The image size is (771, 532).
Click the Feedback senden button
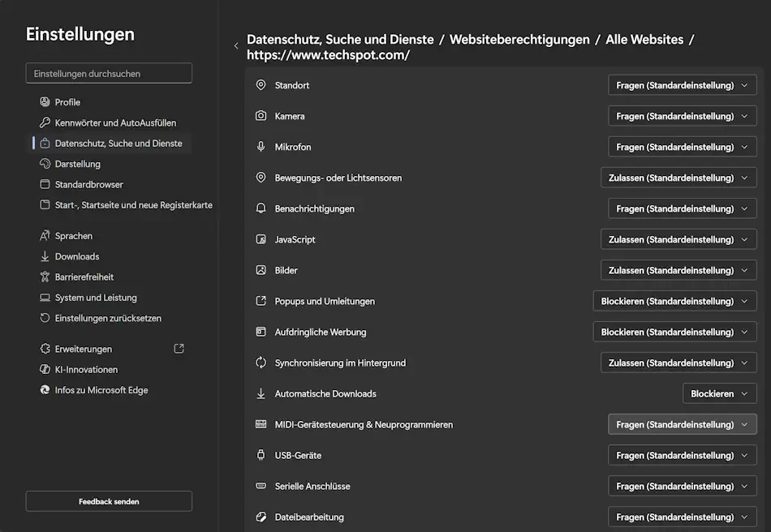click(x=108, y=501)
